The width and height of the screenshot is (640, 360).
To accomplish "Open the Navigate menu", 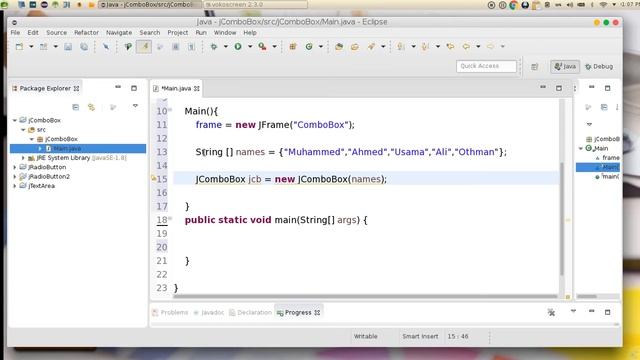I will 119,32.
